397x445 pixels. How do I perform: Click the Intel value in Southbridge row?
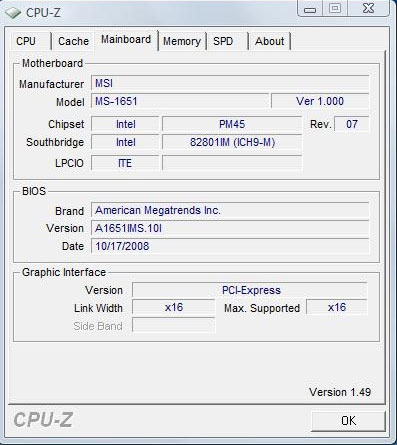[x=125, y=142]
